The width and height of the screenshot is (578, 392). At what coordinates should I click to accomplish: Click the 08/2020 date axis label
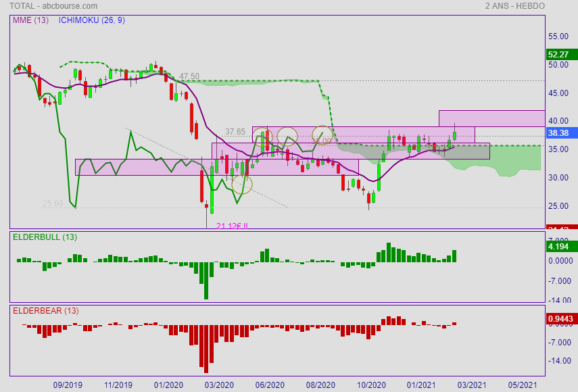coord(320,385)
